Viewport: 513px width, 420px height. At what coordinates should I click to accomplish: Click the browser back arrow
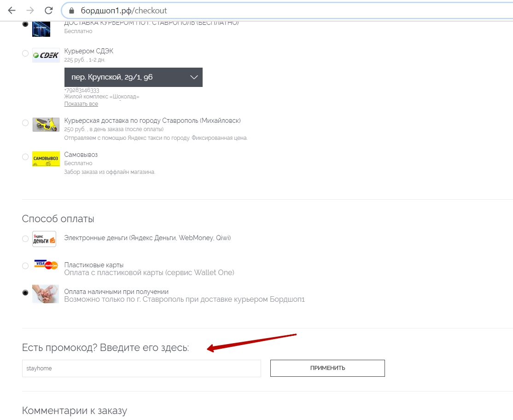12,10
